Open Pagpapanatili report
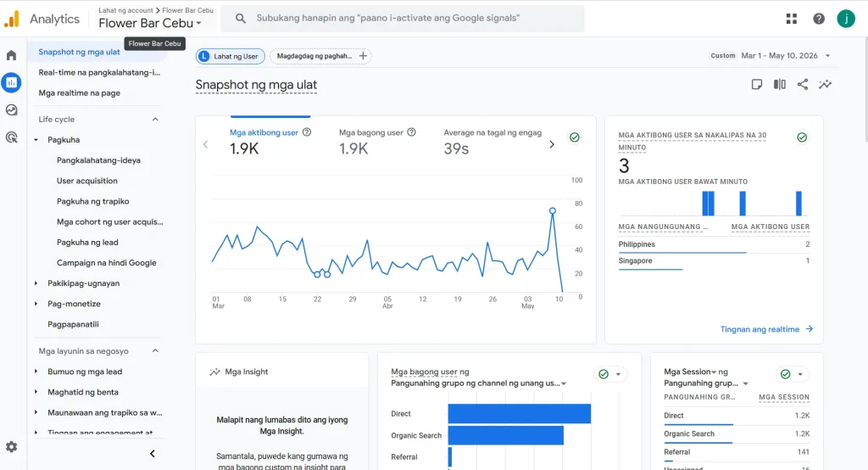This screenshot has width=868, height=470. [x=73, y=324]
